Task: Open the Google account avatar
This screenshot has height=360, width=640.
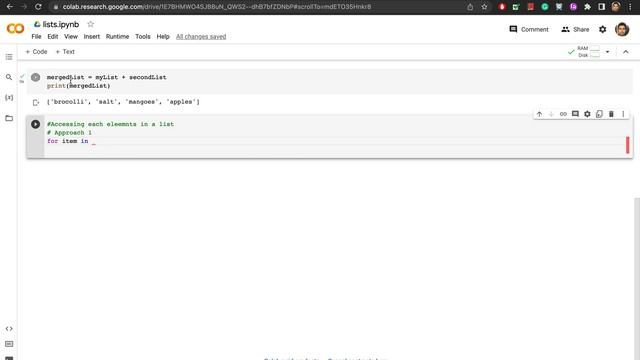Action: coord(622,29)
